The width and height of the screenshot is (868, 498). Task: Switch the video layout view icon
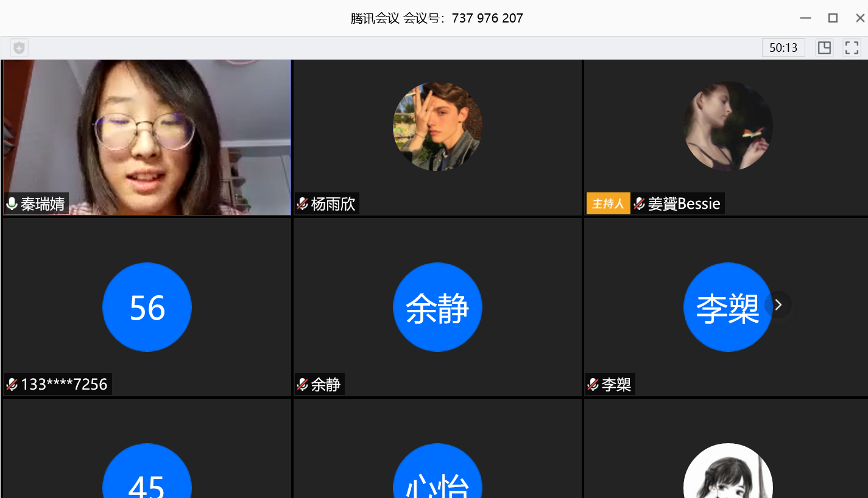824,47
